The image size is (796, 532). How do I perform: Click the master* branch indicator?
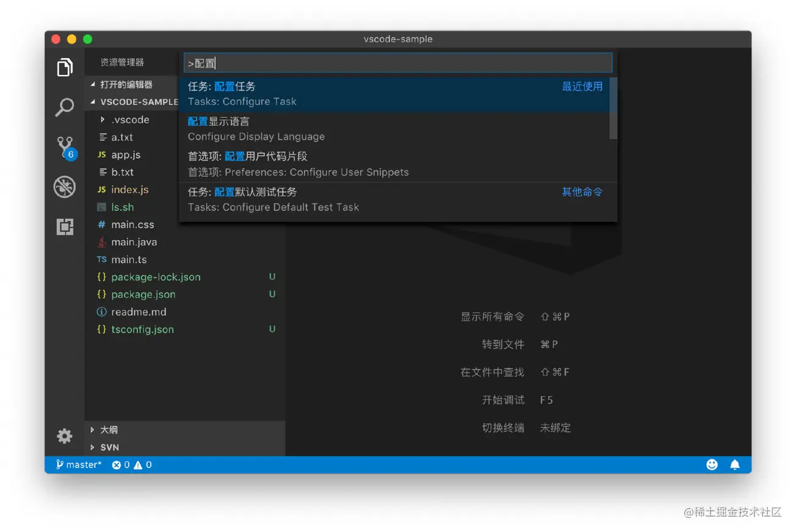(x=79, y=465)
